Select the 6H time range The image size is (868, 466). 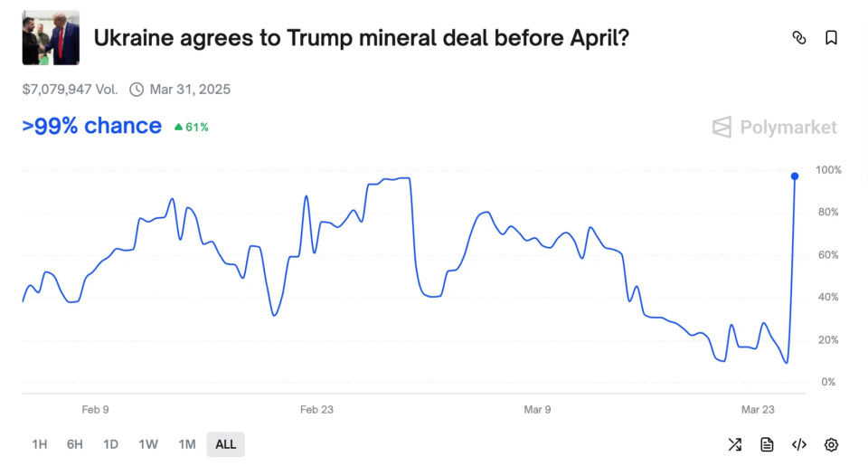[x=74, y=444]
